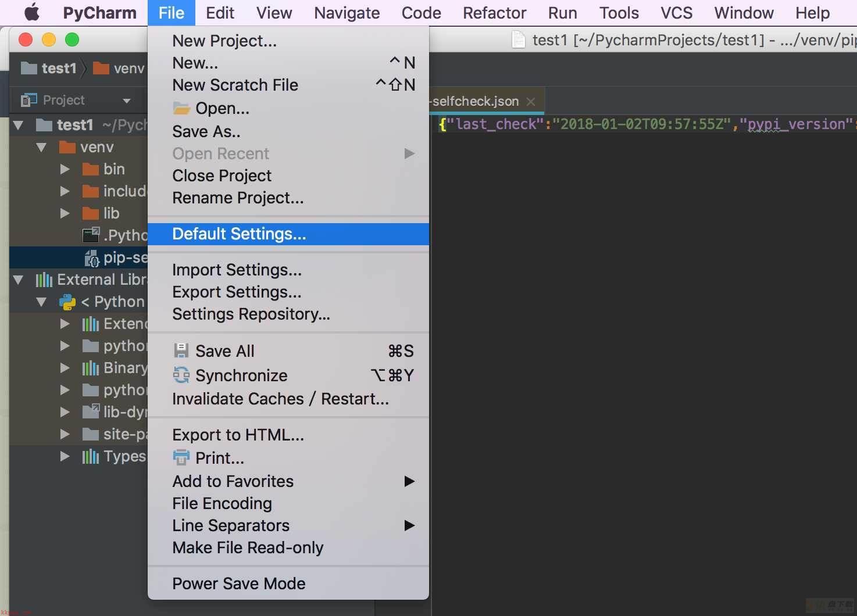Select Close Project
The height and width of the screenshot is (616, 857).
[x=288, y=176]
